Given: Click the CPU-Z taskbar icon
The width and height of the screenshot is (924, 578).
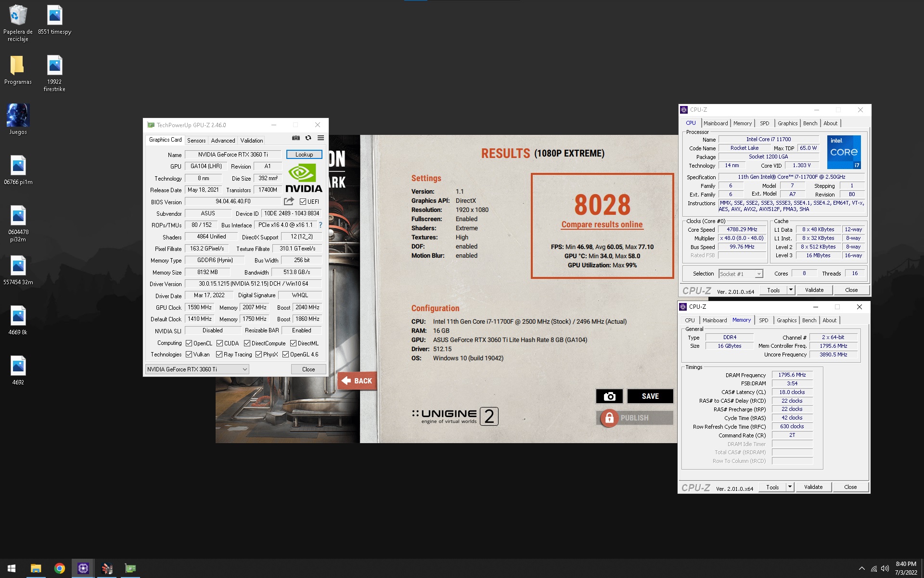Looking at the screenshot, I should click(x=83, y=568).
